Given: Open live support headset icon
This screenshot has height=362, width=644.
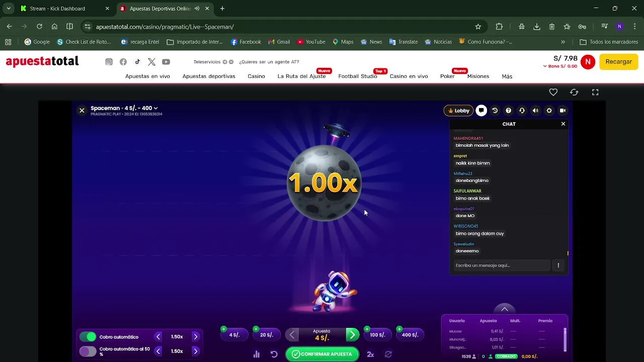Looking at the screenshot, I should point(522,111).
